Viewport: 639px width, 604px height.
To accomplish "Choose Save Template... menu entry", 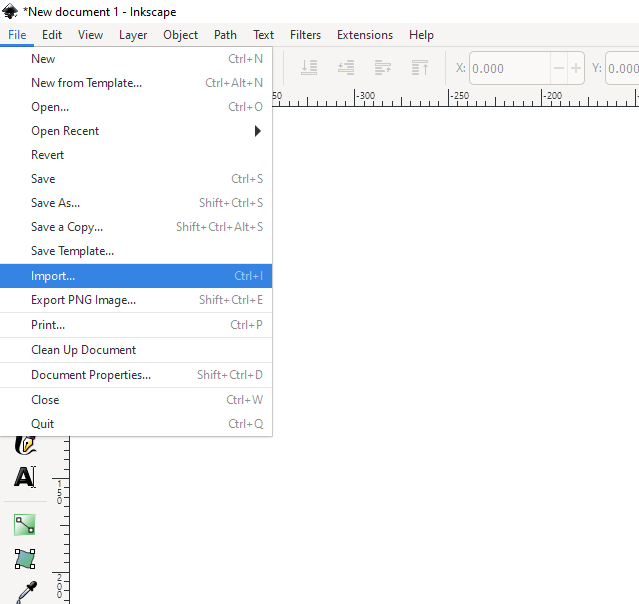I will point(136,251).
